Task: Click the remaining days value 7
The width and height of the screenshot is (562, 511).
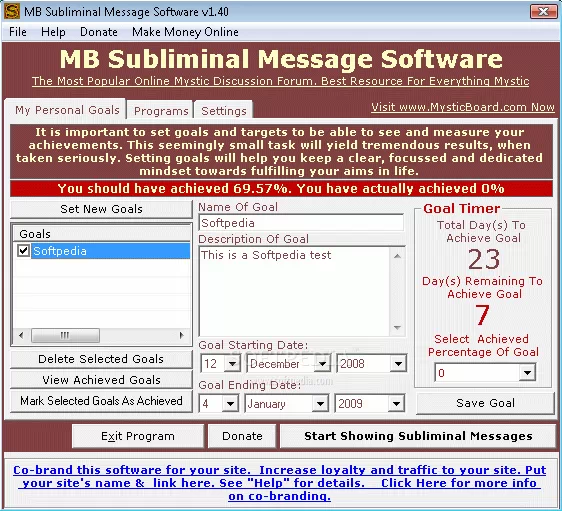Action: click(x=482, y=315)
